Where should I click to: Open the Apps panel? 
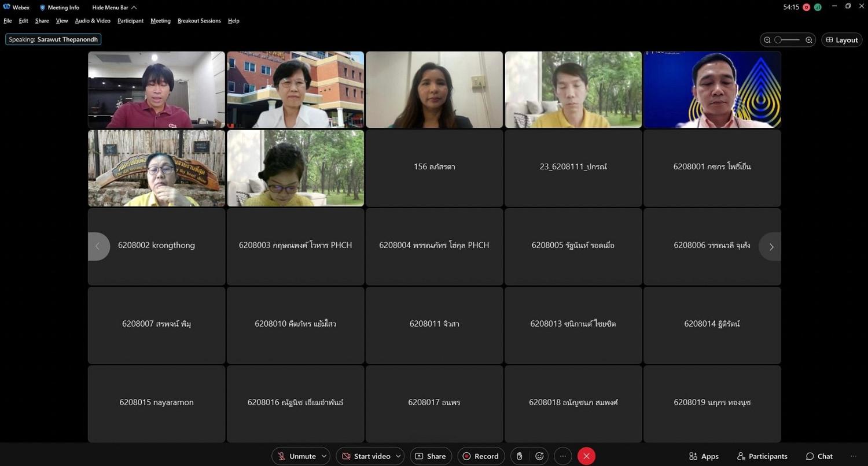[x=704, y=456]
